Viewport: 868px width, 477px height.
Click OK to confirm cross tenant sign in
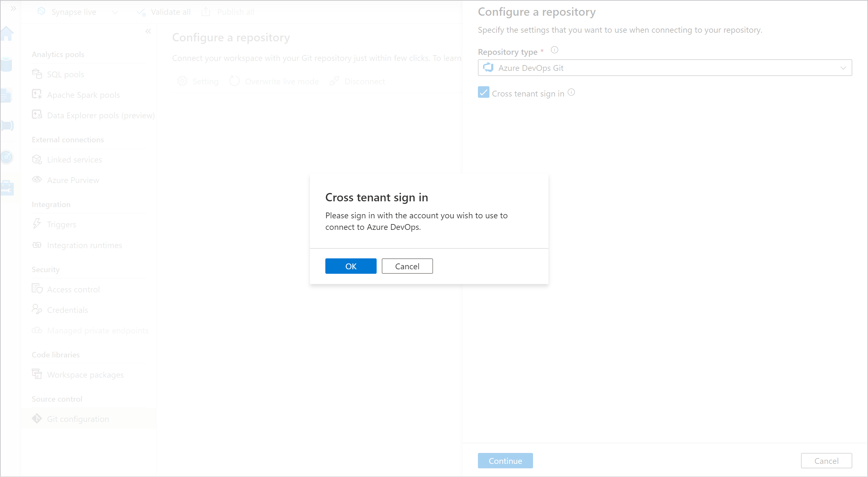point(351,266)
